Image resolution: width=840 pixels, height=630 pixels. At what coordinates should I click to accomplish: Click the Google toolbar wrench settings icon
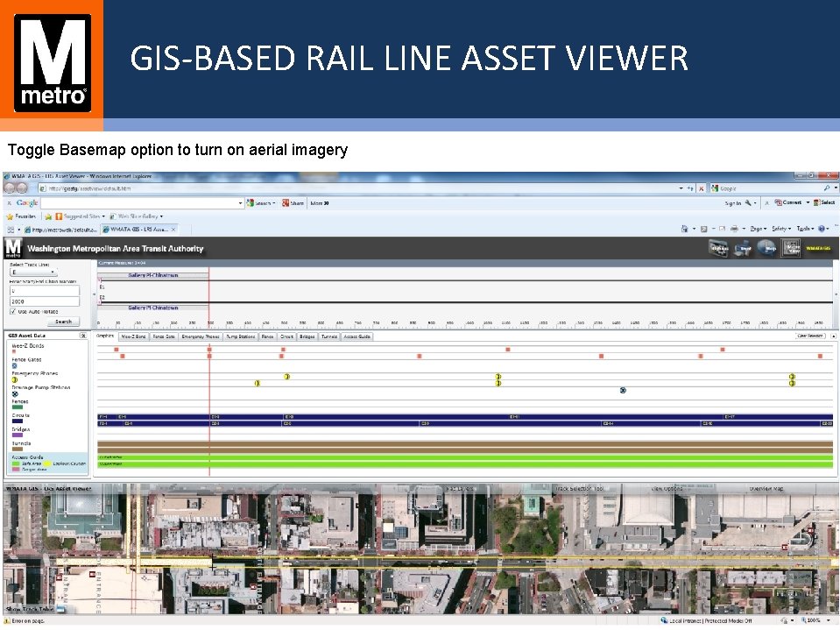748,203
